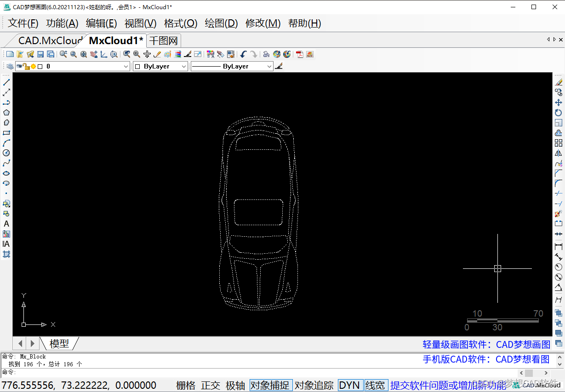Toggle layer 0 visibility eye icon
Viewport: 565px width, 392px height.
pyautogui.click(x=20, y=67)
